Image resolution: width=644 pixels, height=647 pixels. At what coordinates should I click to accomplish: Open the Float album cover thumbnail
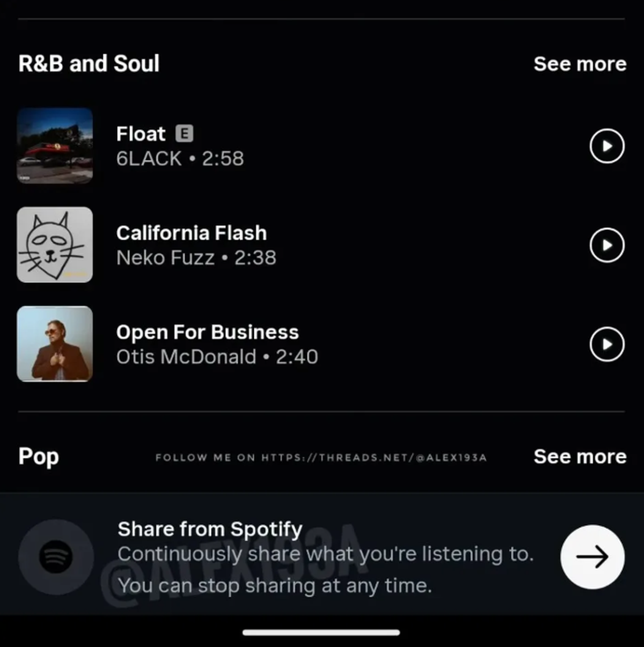pos(55,146)
